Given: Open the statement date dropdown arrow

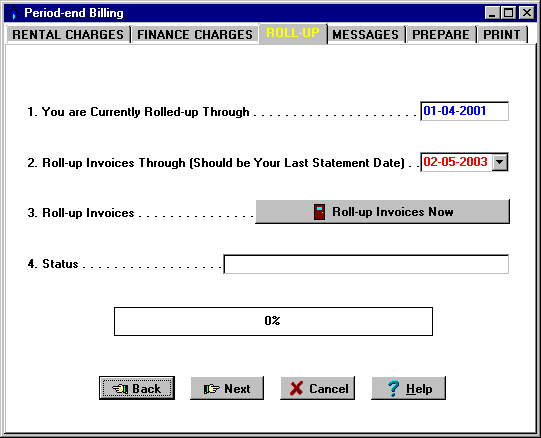Looking at the screenshot, I should [500, 162].
